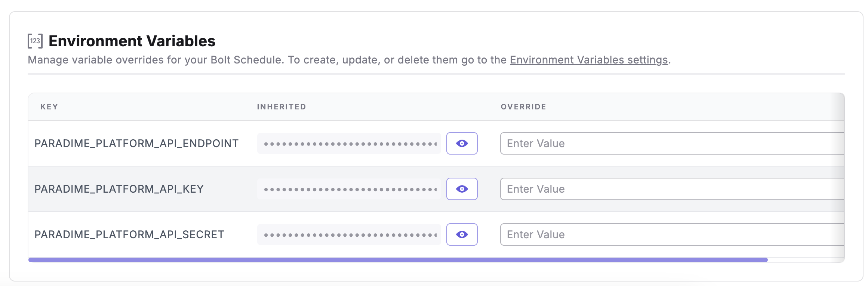
Task: Click the OVERRIDE column header
Action: 523,107
